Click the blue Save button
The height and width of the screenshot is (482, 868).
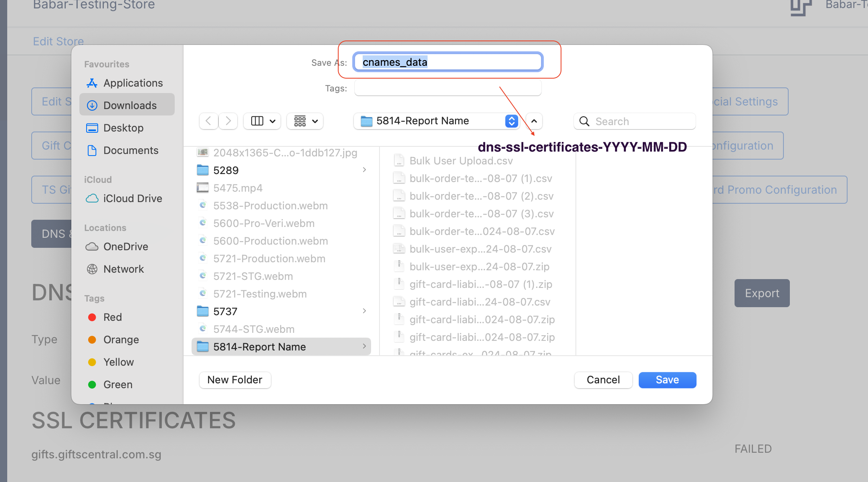coord(667,380)
